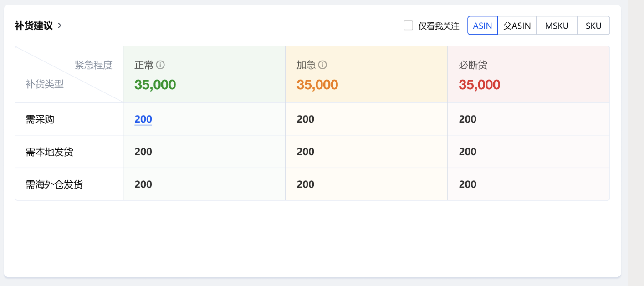Click 200 in 需本地发货 正常 cell
This screenshot has width=644, height=286.
[143, 152]
